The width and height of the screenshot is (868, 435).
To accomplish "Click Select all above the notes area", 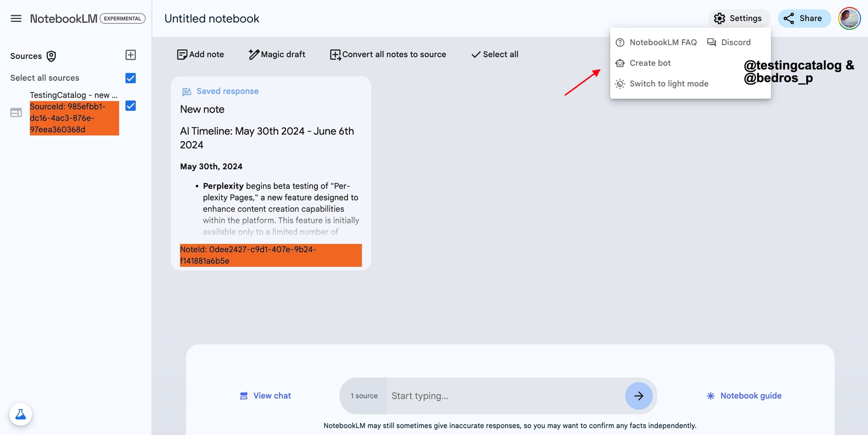I will (x=494, y=54).
